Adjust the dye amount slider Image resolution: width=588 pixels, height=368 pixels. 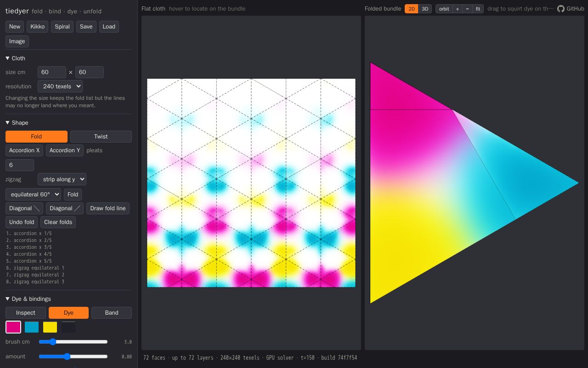[73, 356]
